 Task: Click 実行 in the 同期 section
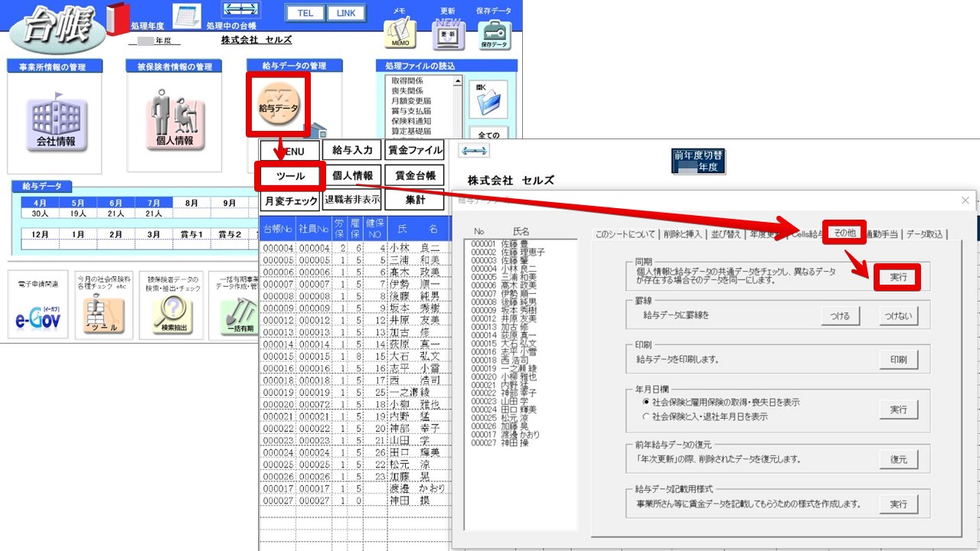point(898,277)
